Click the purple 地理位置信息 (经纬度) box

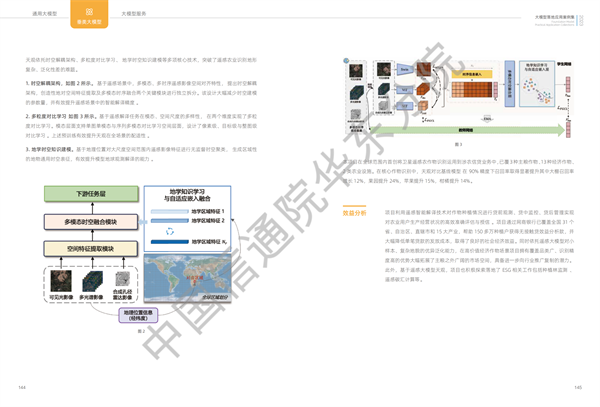tap(138, 315)
